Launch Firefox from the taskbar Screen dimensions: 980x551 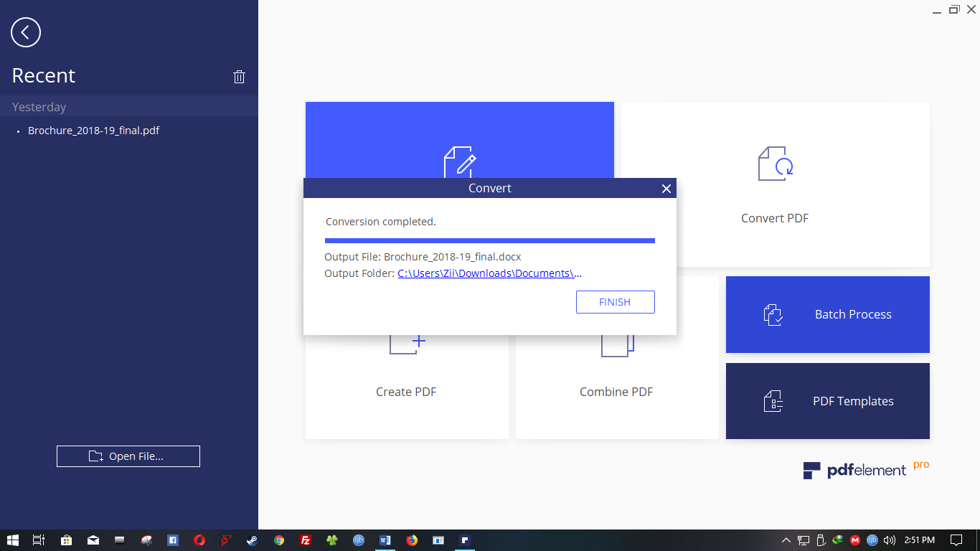tap(412, 540)
